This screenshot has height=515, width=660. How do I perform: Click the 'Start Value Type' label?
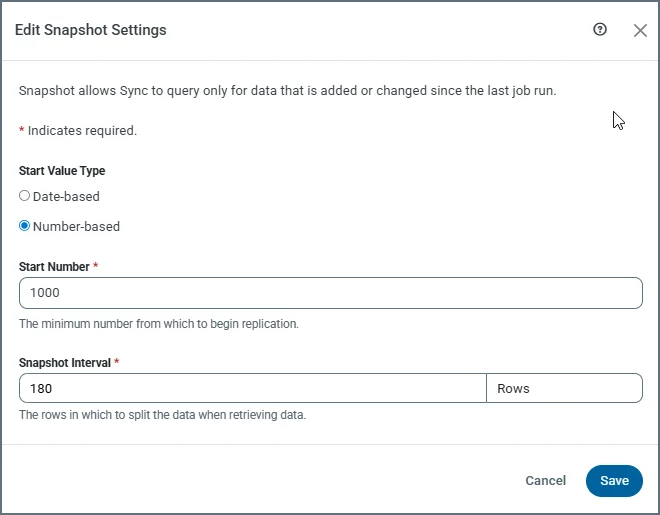62,171
